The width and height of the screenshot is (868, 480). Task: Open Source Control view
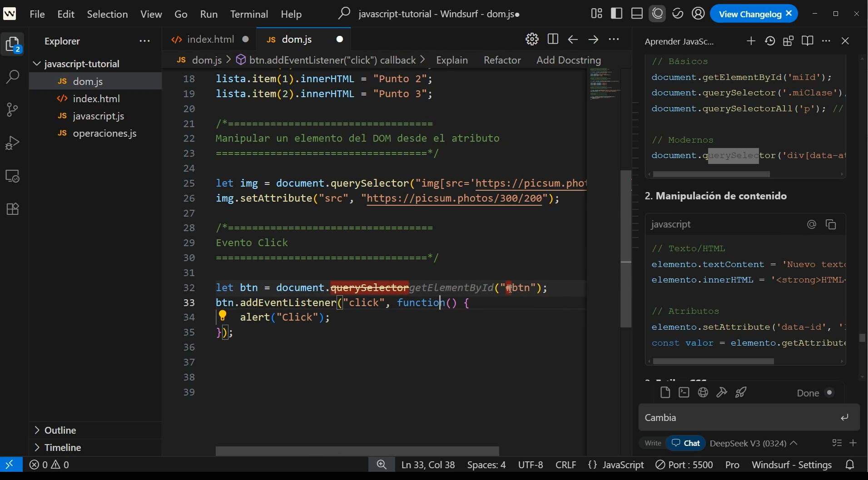point(13,109)
